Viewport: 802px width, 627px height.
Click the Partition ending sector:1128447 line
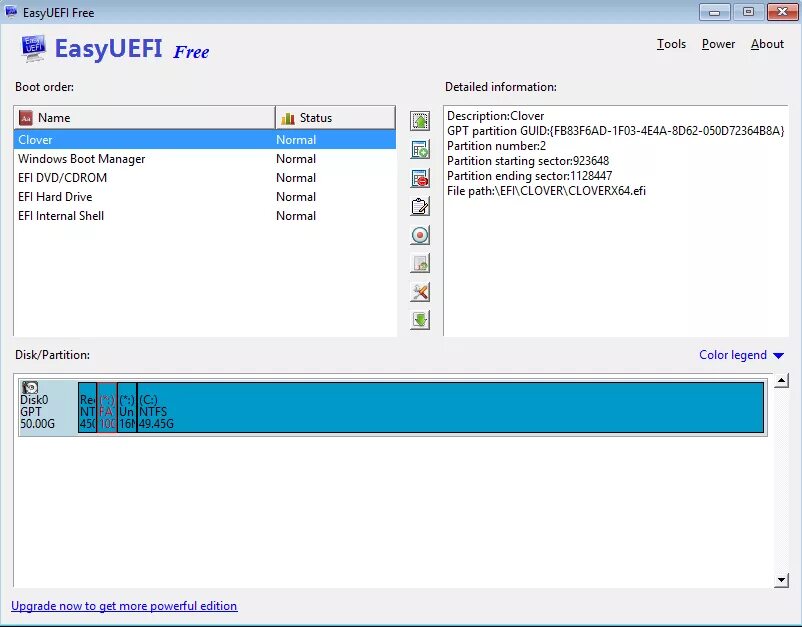point(529,176)
